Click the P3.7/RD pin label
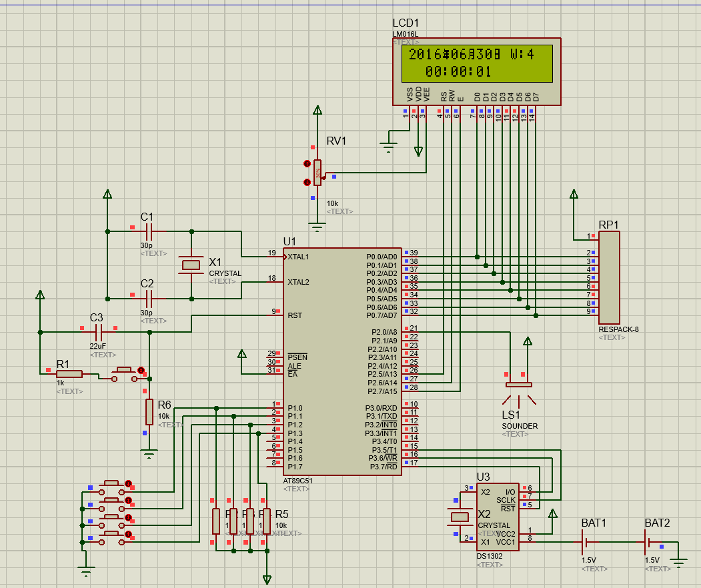Image resolution: width=701 pixels, height=588 pixels. tap(383, 467)
